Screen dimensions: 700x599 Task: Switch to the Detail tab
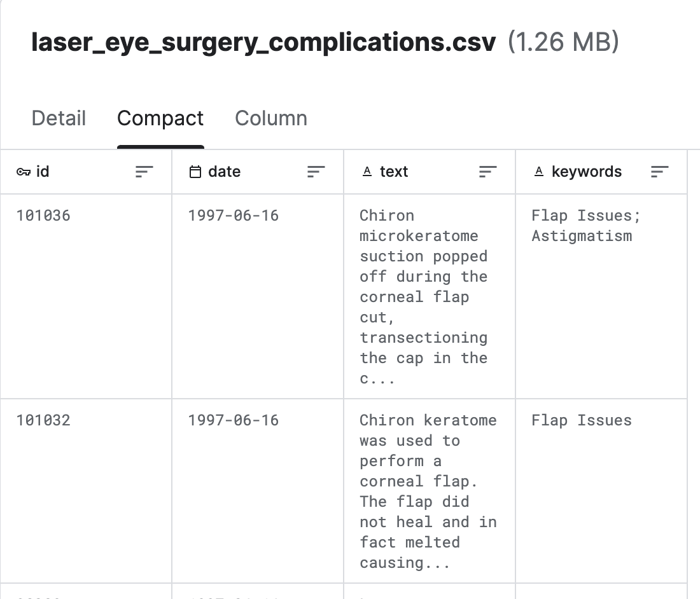tap(59, 118)
